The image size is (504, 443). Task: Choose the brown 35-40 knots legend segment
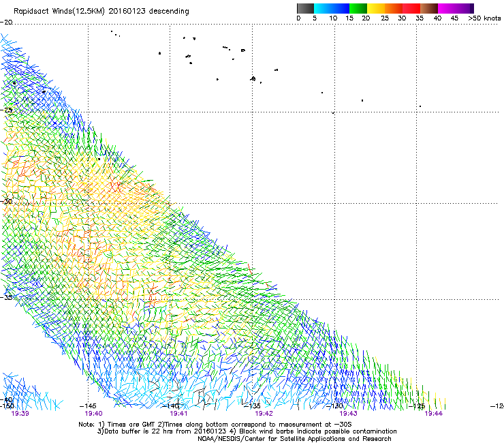point(429,8)
